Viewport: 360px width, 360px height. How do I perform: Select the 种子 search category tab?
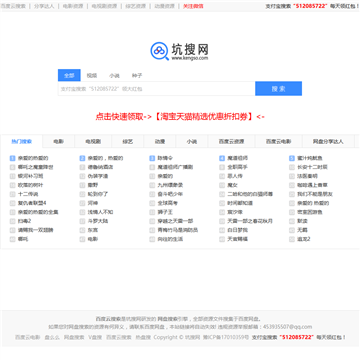pos(137,76)
